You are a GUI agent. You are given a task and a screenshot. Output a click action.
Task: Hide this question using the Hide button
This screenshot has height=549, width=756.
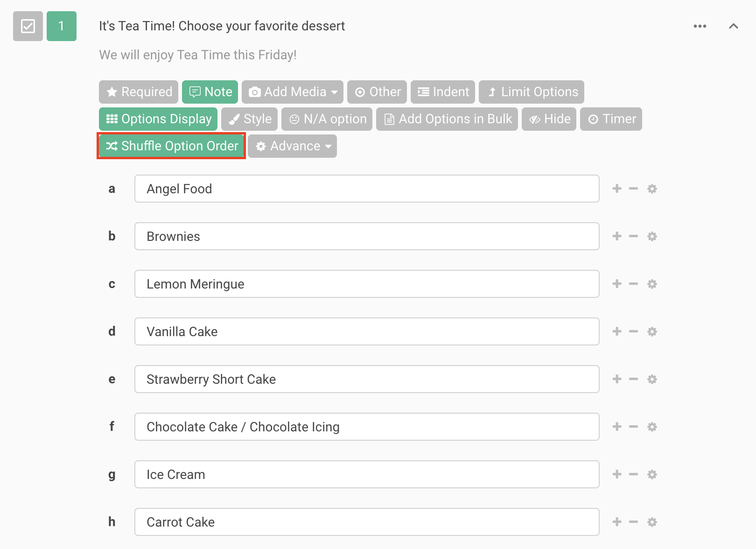click(549, 119)
